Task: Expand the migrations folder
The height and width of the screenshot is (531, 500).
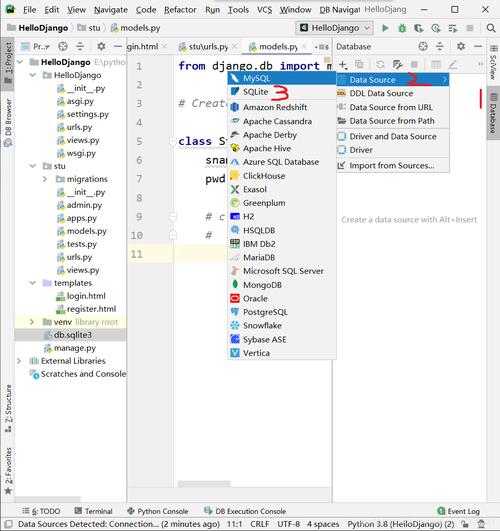Action: tap(45, 179)
